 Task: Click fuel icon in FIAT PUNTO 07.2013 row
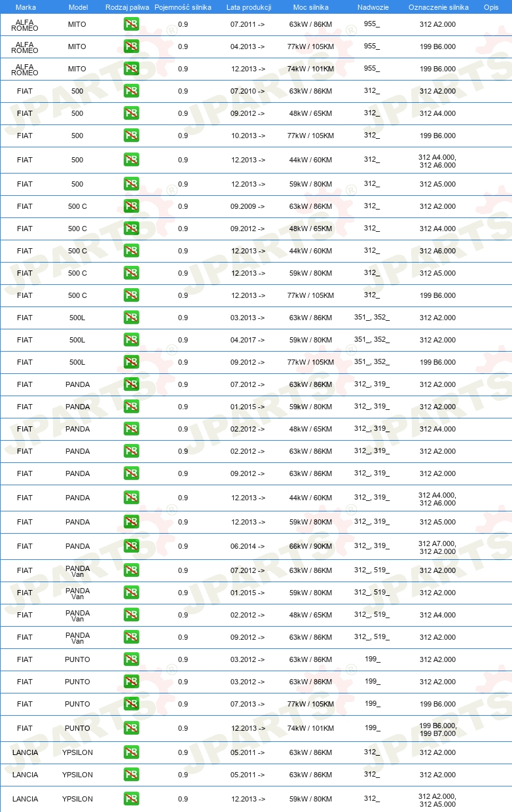coord(131,704)
